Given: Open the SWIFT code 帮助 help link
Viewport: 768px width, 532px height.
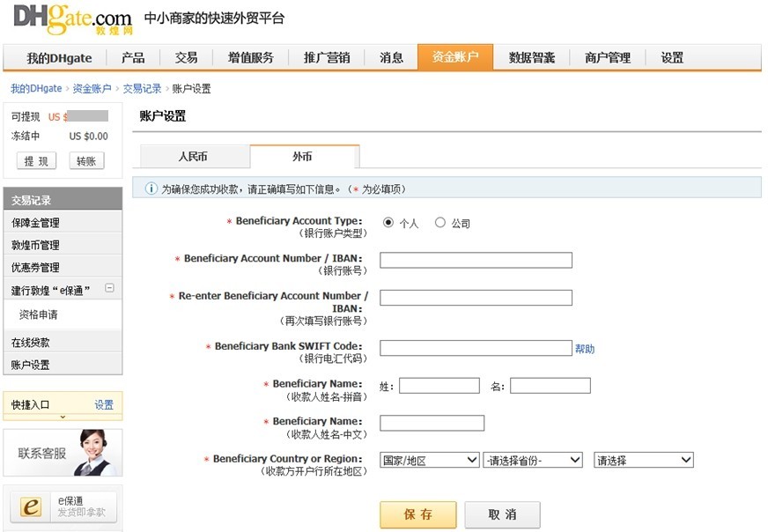Looking at the screenshot, I should [x=587, y=349].
